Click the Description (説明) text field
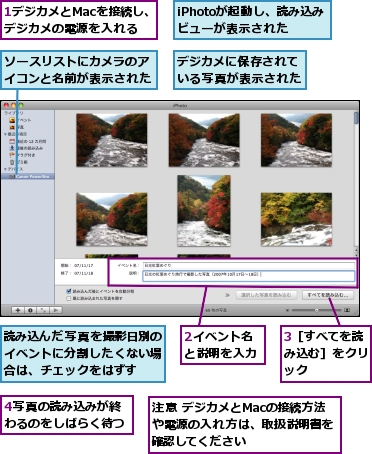 pyautogui.click(x=249, y=276)
